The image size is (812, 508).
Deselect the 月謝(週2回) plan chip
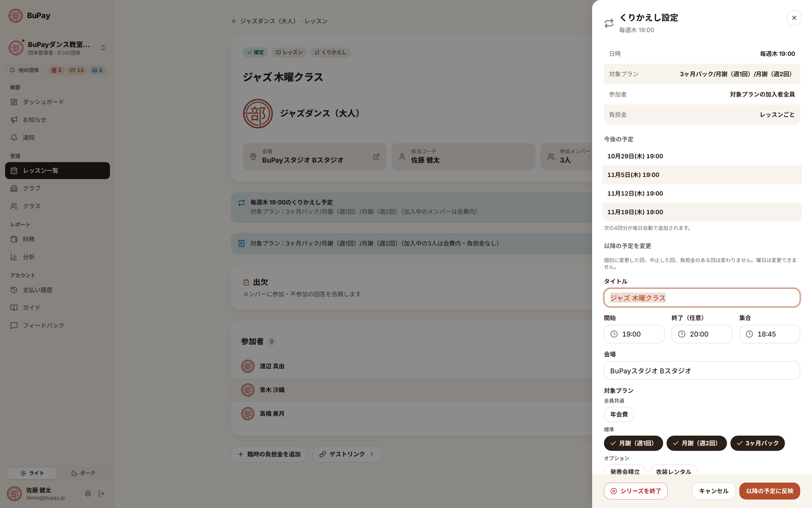(x=696, y=443)
